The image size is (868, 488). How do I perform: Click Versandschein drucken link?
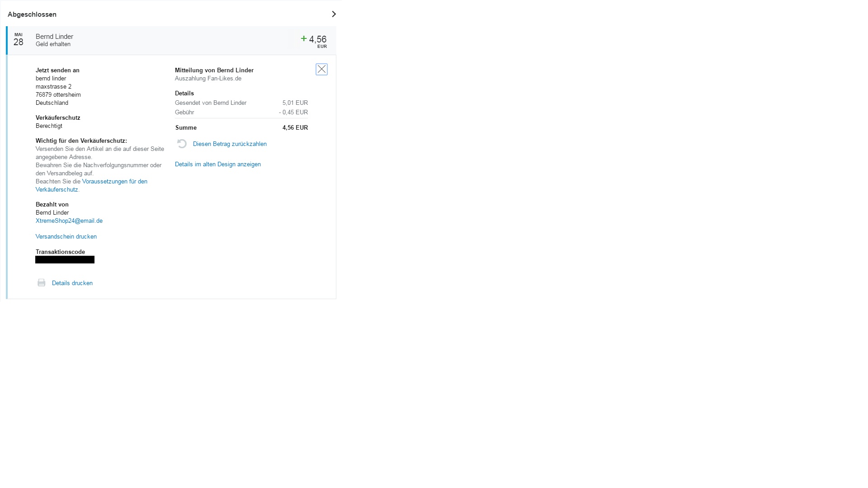point(66,236)
